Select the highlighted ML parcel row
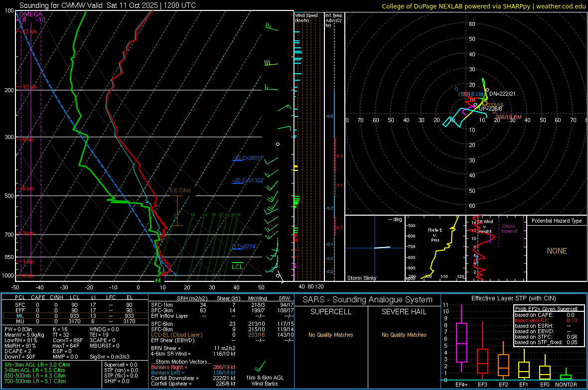 pos(74,316)
